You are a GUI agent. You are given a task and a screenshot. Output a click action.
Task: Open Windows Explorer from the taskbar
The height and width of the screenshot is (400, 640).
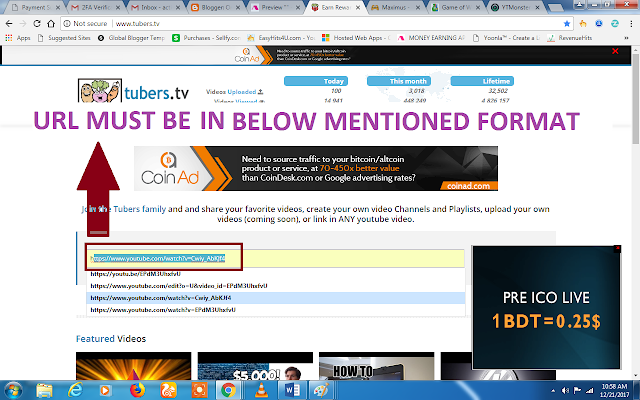click(x=44, y=391)
